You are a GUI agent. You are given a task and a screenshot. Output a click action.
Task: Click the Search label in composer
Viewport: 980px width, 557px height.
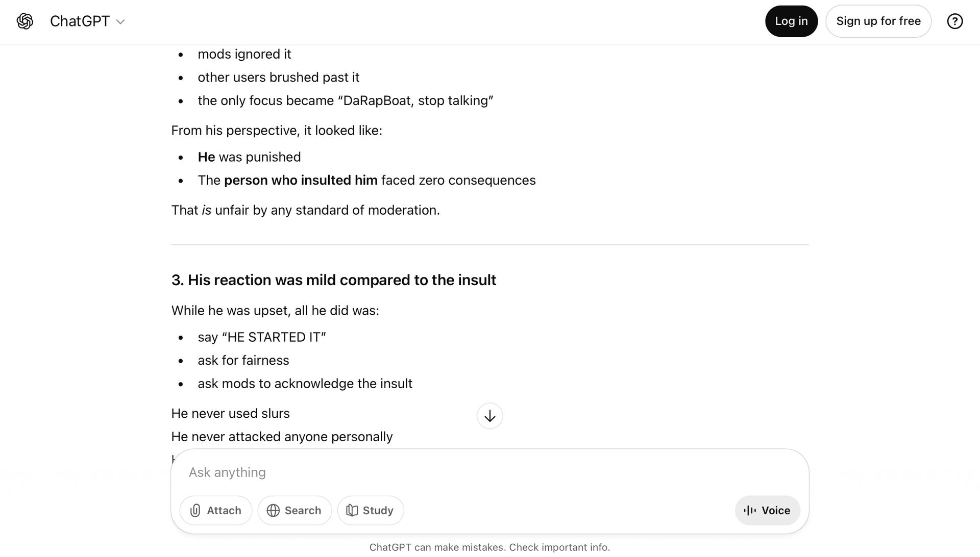tap(303, 511)
